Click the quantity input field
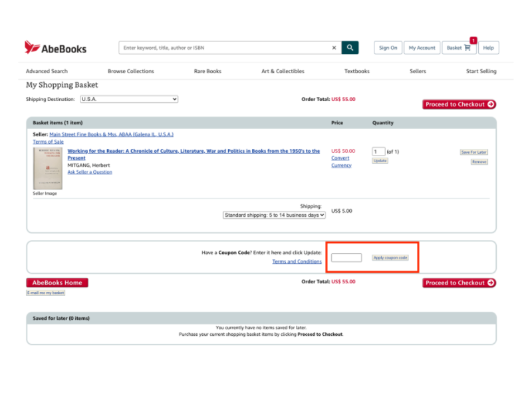Screen dimensions: 532x399 (378, 152)
